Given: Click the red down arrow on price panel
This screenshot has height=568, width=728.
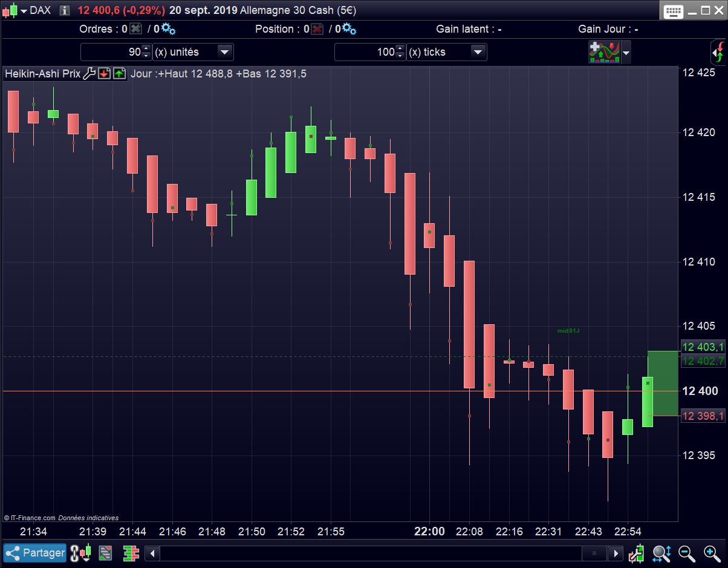Looking at the screenshot, I should coord(104,74).
